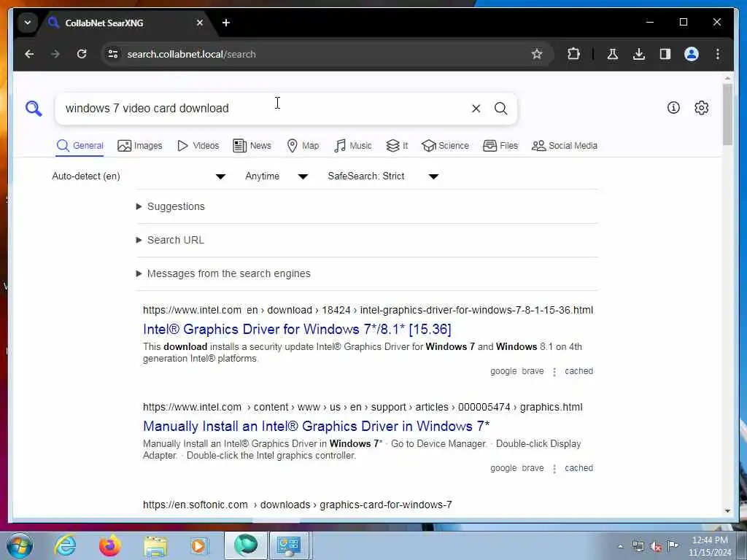Open the Anytime time range dropdown
747x560 pixels.
(276, 176)
